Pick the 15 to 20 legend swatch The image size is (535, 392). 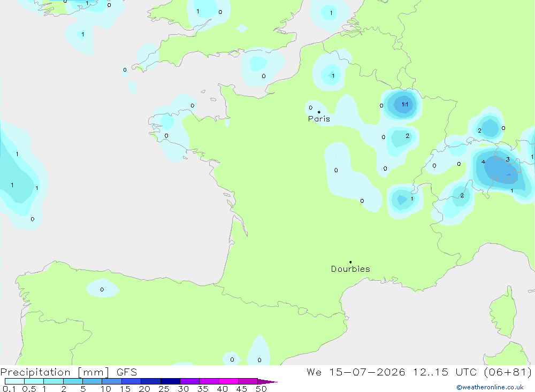(x=132, y=381)
